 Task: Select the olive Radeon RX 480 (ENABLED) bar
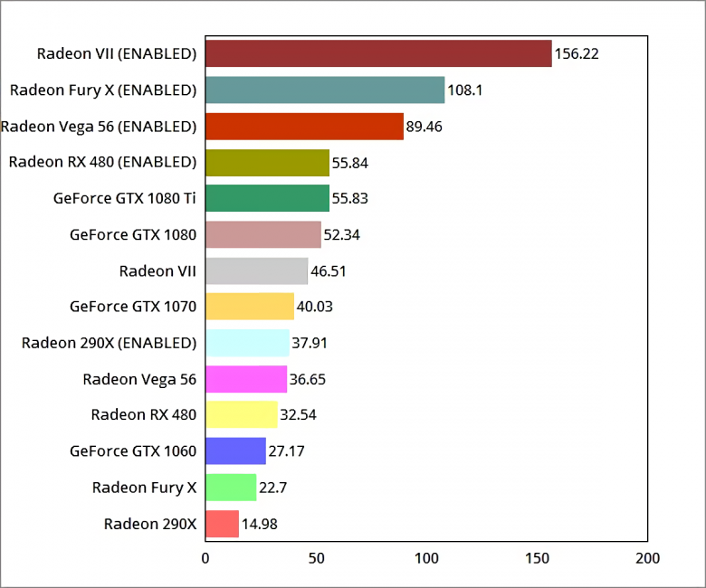[x=267, y=162]
